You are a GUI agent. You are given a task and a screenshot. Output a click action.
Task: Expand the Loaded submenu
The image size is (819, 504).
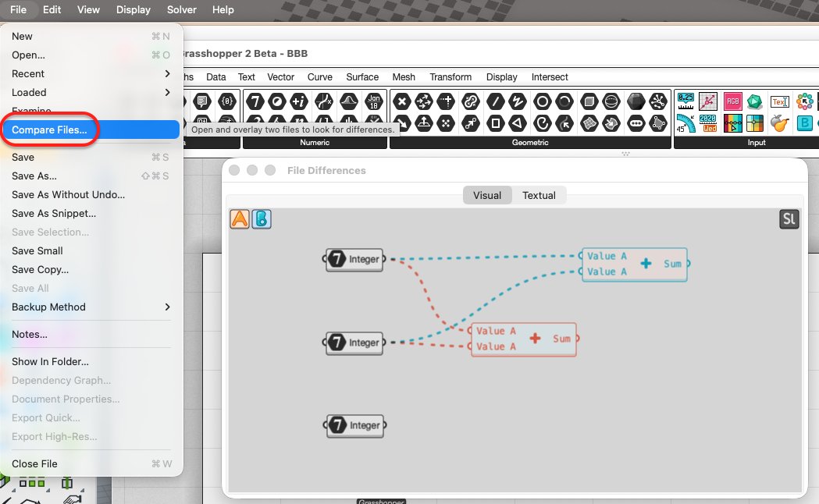coord(91,92)
